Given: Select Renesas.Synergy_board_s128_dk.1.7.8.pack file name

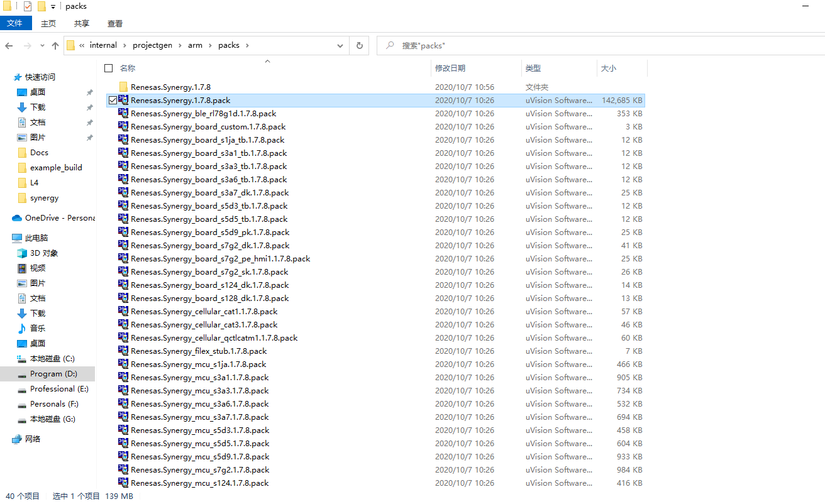Looking at the screenshot, I should coord(210,299).
